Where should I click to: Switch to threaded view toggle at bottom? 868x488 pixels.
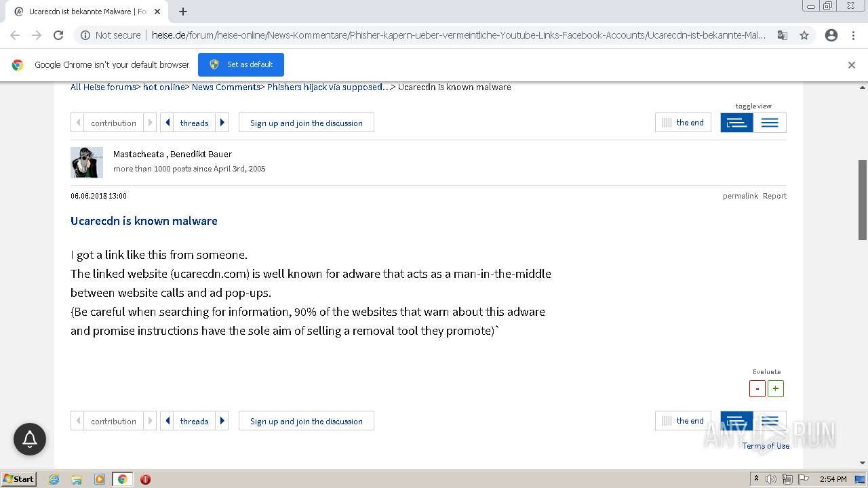pyautogui.click(x=736, y=421)
